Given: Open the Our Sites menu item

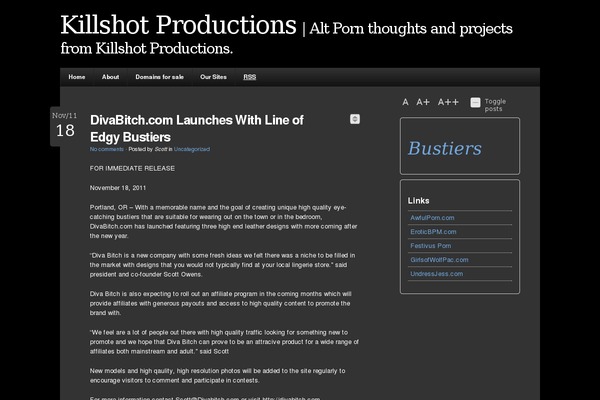Looking at the screenshot, I should [x=213, y=77].
